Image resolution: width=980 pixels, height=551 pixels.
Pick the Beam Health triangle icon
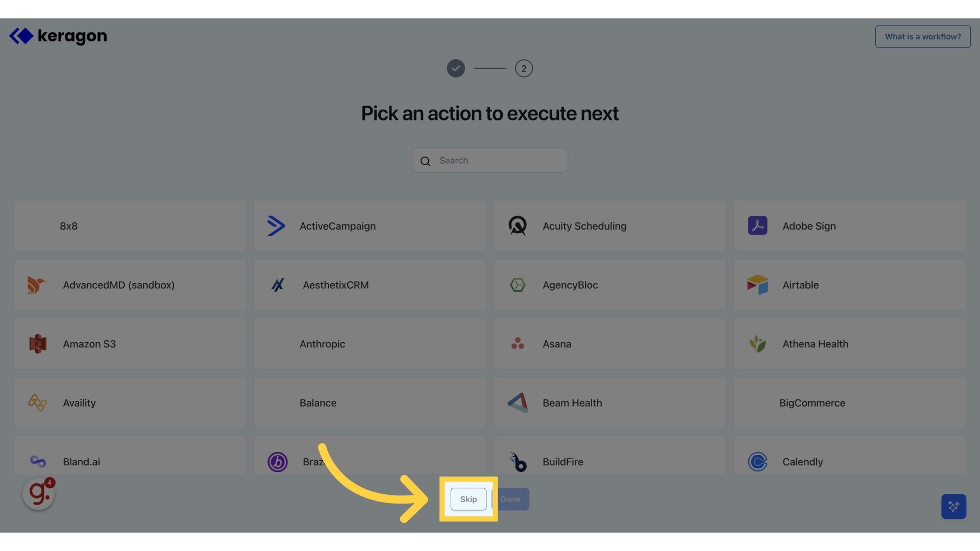(518, 403)
